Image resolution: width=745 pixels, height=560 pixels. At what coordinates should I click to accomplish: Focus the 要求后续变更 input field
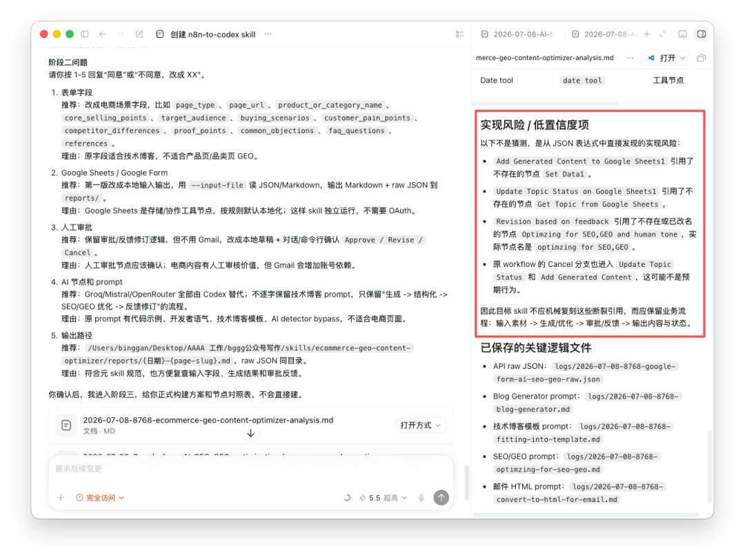250,469
